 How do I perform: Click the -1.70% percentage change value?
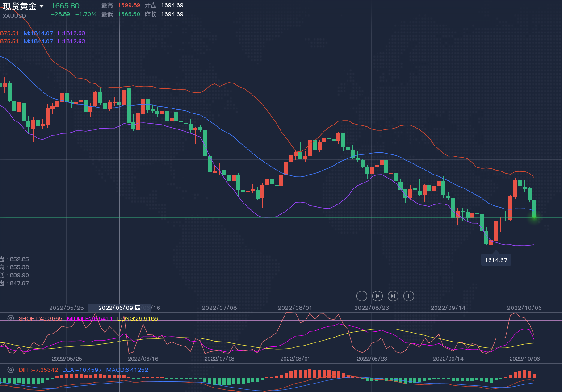pos(86,14)
